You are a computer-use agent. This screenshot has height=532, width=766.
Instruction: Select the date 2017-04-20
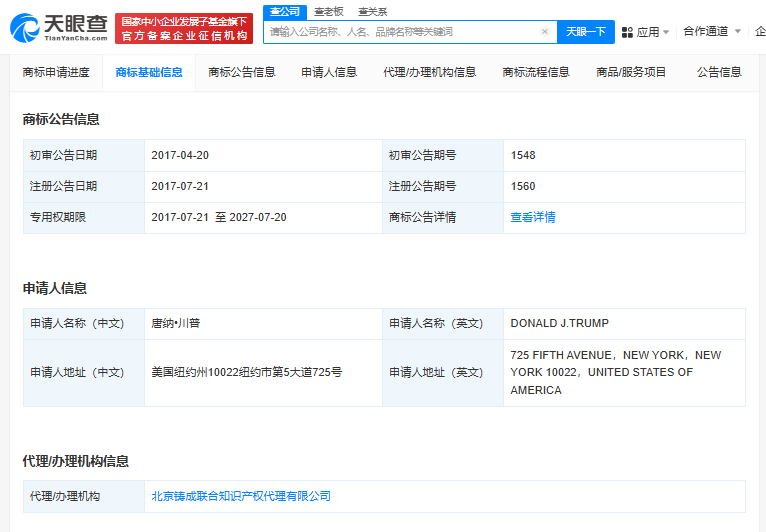[180, 155]
